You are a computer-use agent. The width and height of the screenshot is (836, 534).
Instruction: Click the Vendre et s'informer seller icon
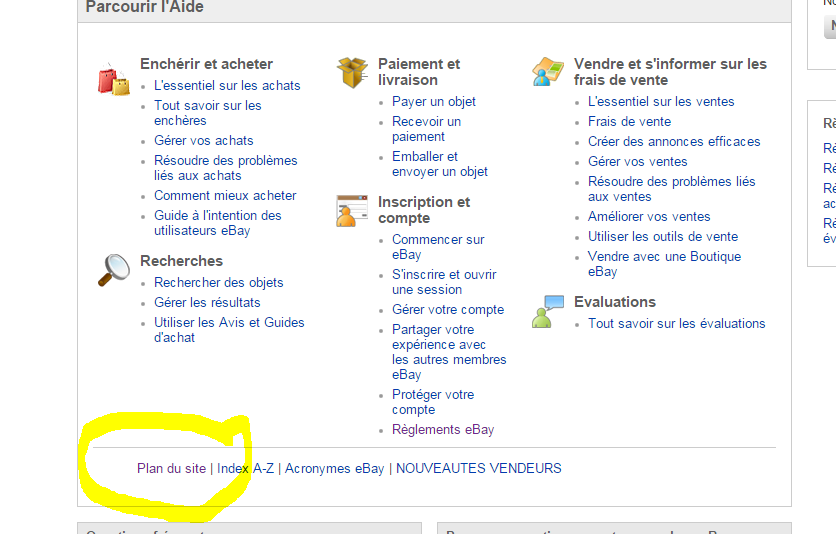click(548, 72)
